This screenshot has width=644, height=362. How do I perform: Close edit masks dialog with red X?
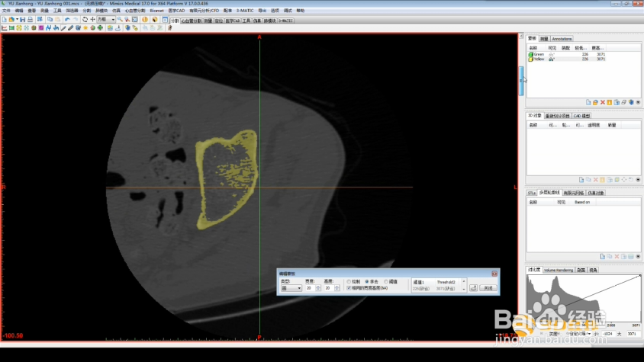coord(494,274)
